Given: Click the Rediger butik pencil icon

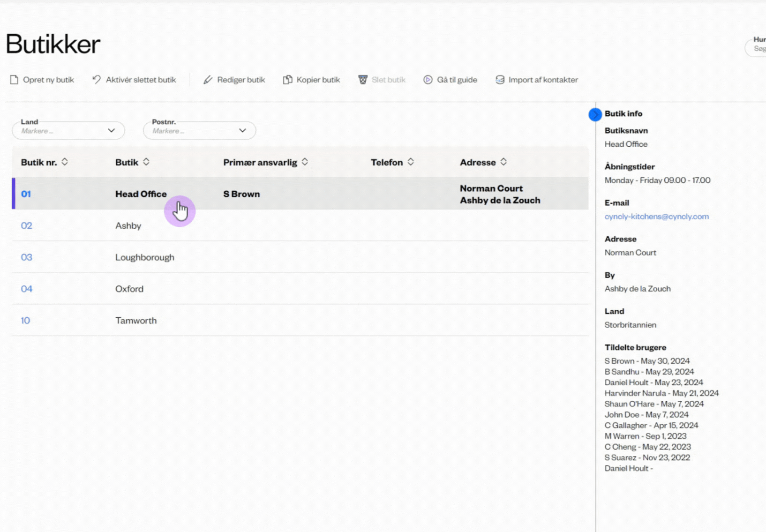Looking at the screenshot, I should (x=208, y=80).
